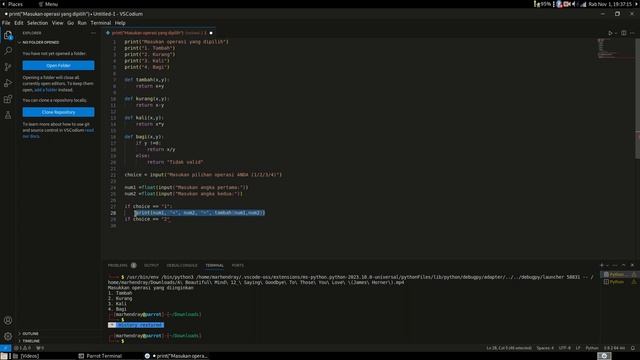Open the Testing flask icon in the activity bar
640x360 pixels.
click(8, 115)
